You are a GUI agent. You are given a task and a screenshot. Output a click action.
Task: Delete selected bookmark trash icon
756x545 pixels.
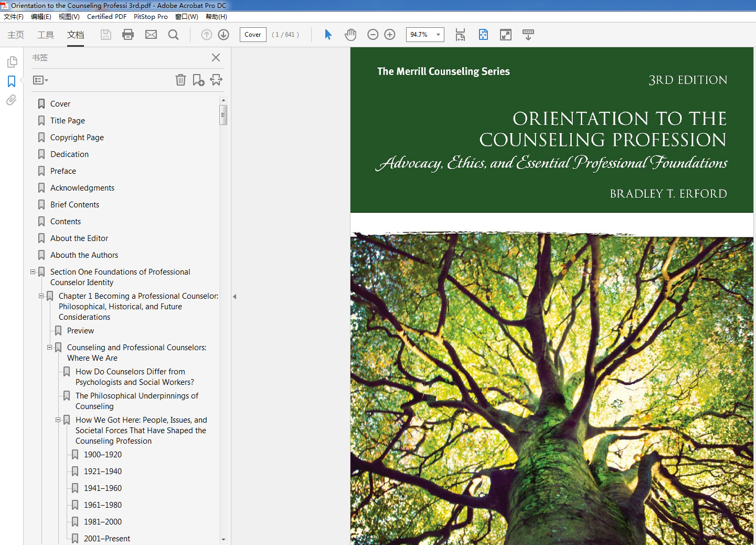click(180, 80)
